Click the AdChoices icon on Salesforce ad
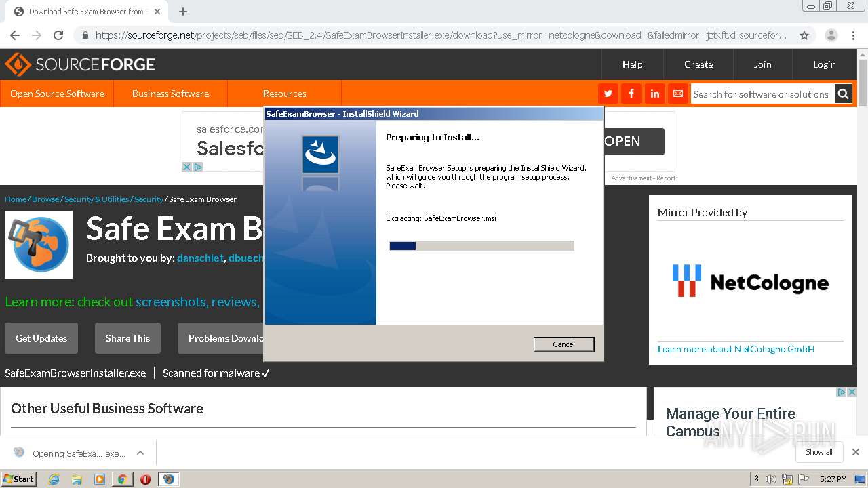 click(198, 167)
